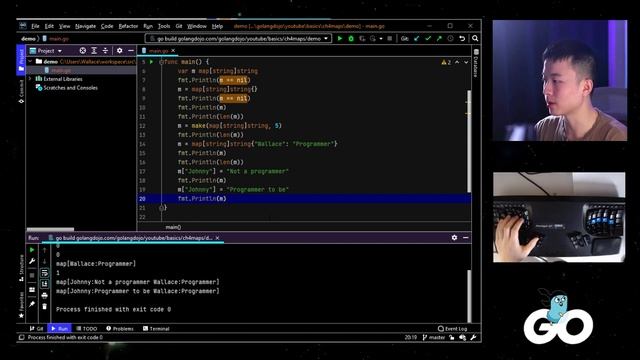
Task: Fold the main function at line 5
Action: pyautogui.click(x=162, y=62)
